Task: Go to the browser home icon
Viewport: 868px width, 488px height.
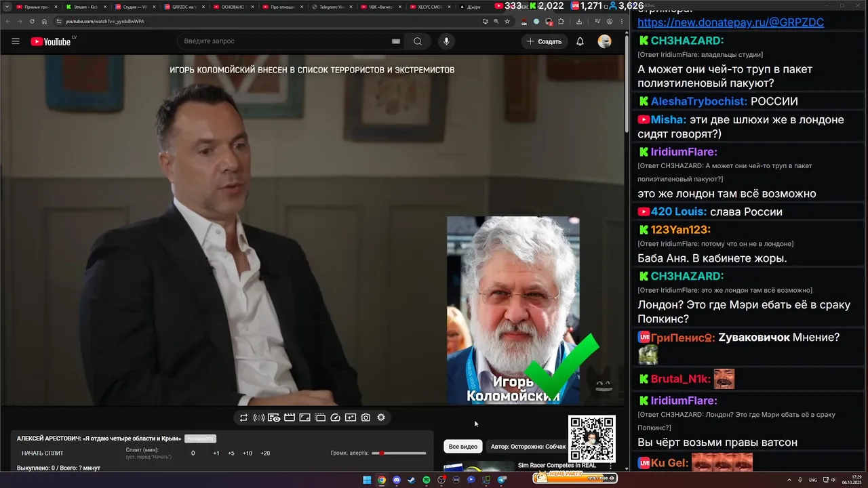Action: point(45,21)
